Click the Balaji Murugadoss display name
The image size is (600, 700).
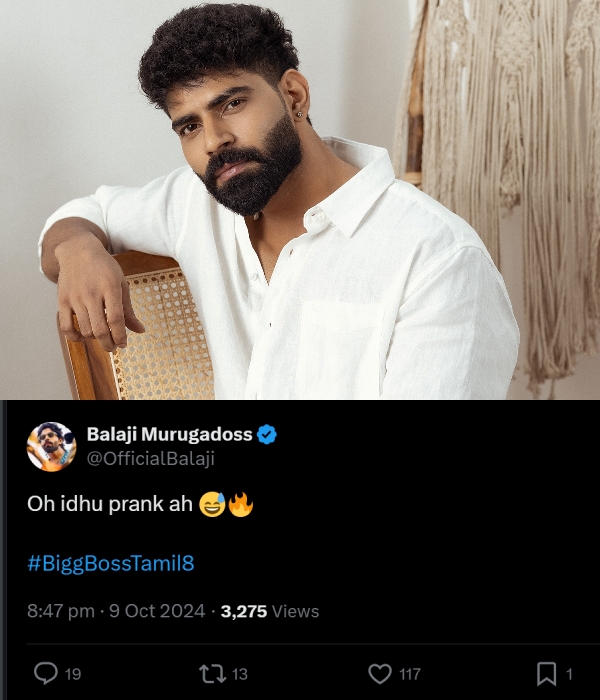pyautogui.click(x=169, y=435)
